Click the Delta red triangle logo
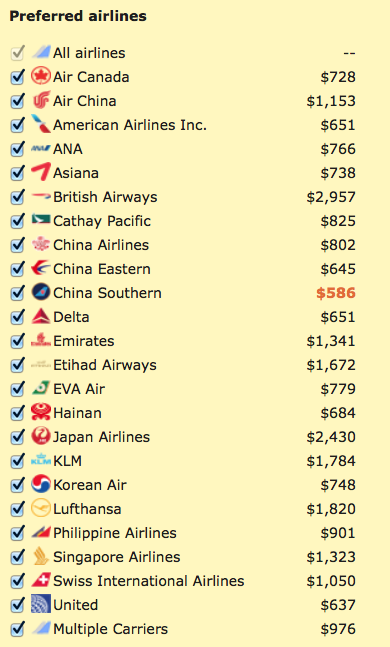Viewport: 390px width, 647px height. [41, 316]
